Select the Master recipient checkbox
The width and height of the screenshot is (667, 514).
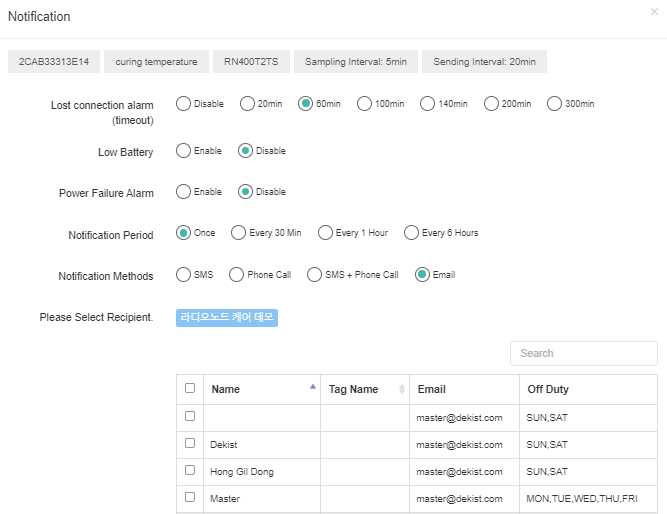190,497
